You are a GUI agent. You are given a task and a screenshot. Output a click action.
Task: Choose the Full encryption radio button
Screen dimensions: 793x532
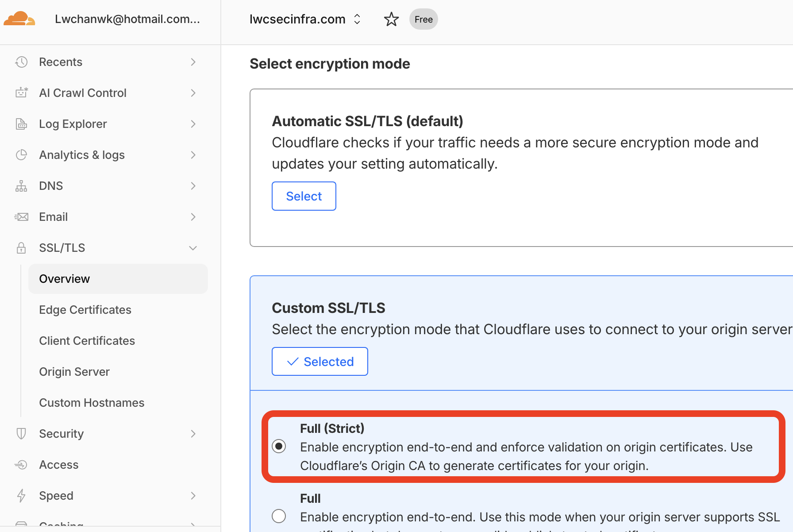pyautogui.click(x=279, y=516)
